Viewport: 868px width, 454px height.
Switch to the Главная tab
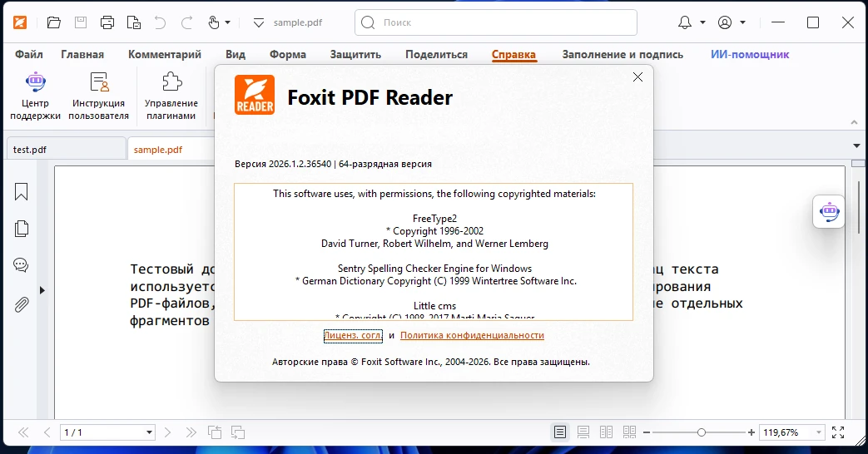[82, 55]
